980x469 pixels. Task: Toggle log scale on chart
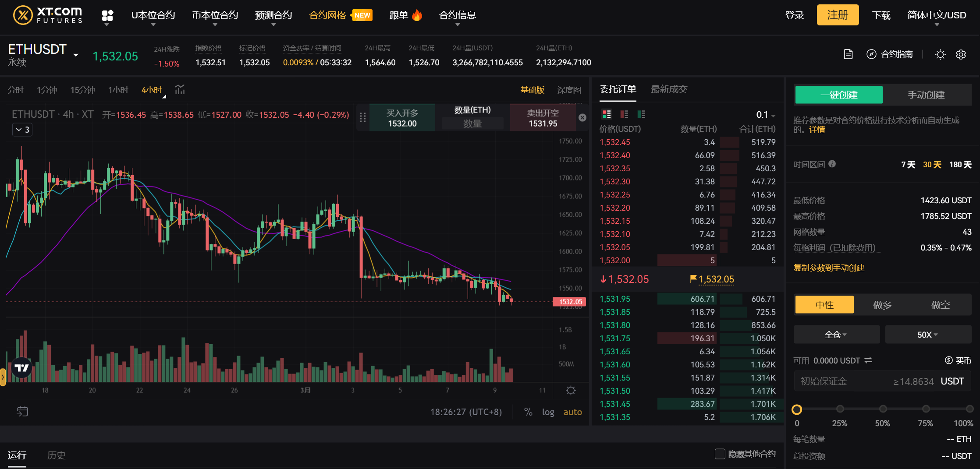(x=548, y=412)
